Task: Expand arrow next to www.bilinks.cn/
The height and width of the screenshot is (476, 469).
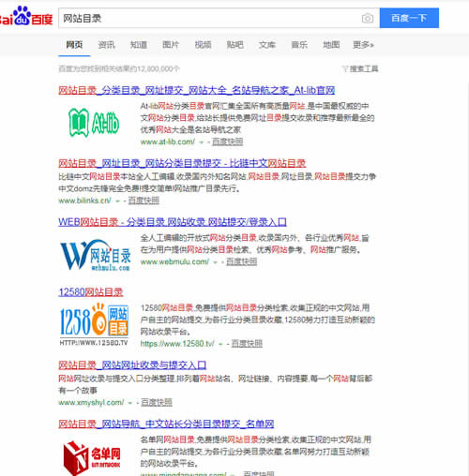Action: 118,201
